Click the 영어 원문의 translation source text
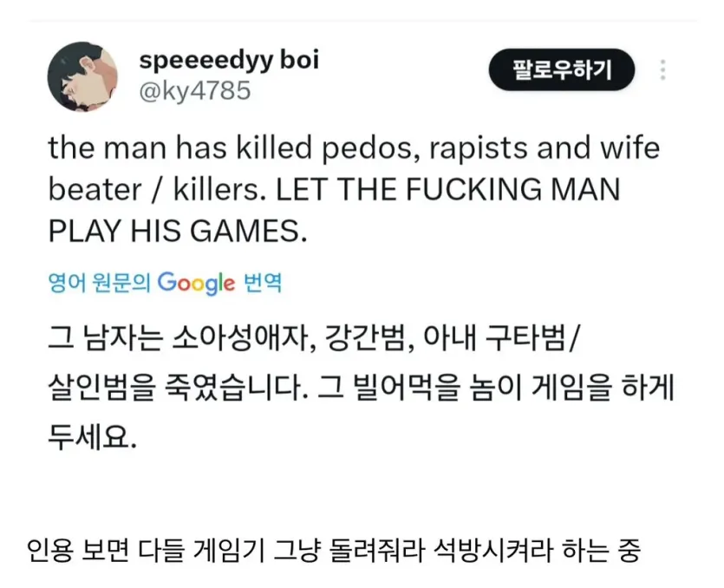 (99, 284)
